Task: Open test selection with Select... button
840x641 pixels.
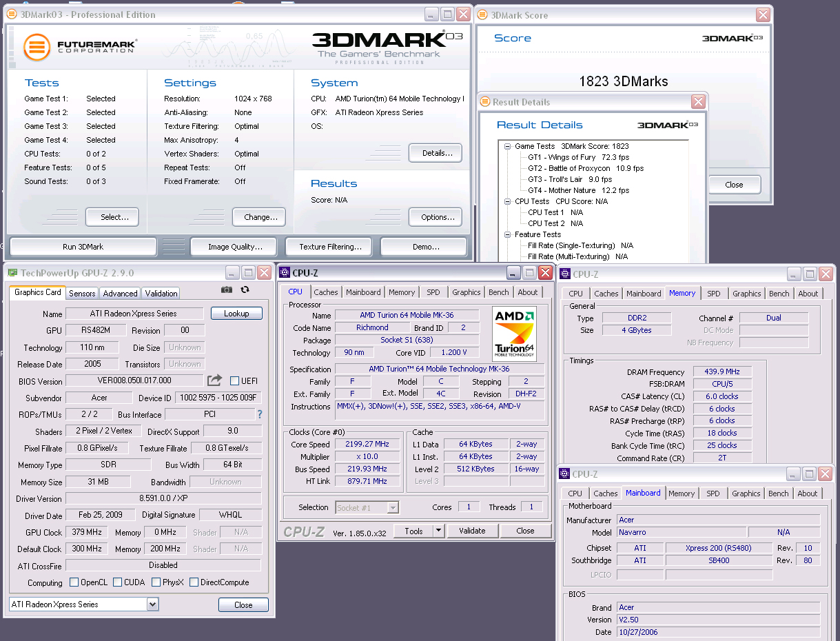Action: 112,217
